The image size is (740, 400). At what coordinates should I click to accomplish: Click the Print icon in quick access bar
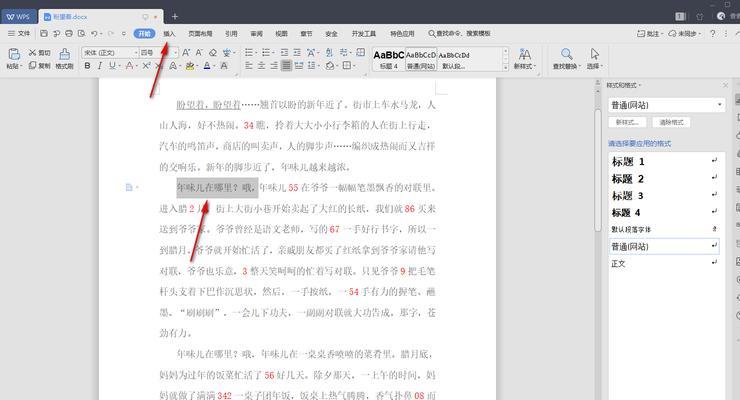[x=69, y=33]
